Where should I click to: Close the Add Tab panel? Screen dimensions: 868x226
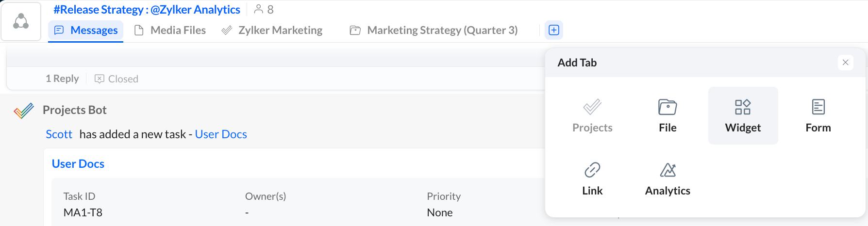coord(845,62)
